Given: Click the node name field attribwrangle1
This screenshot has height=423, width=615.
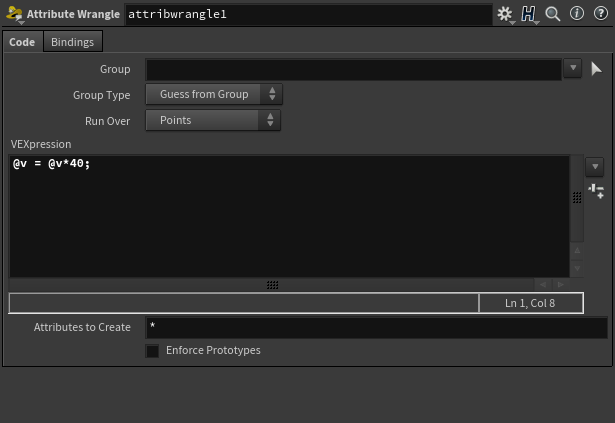Looking at the screenshot, I should [x=308, y=15].
